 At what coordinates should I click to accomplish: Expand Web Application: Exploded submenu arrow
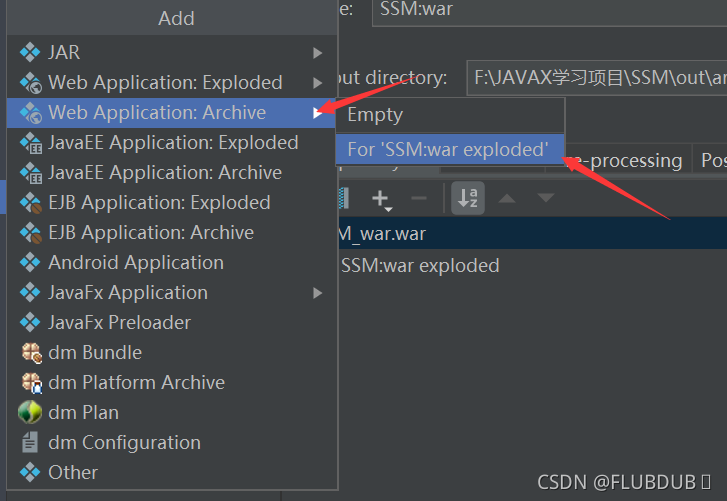(x=318, y=83)
